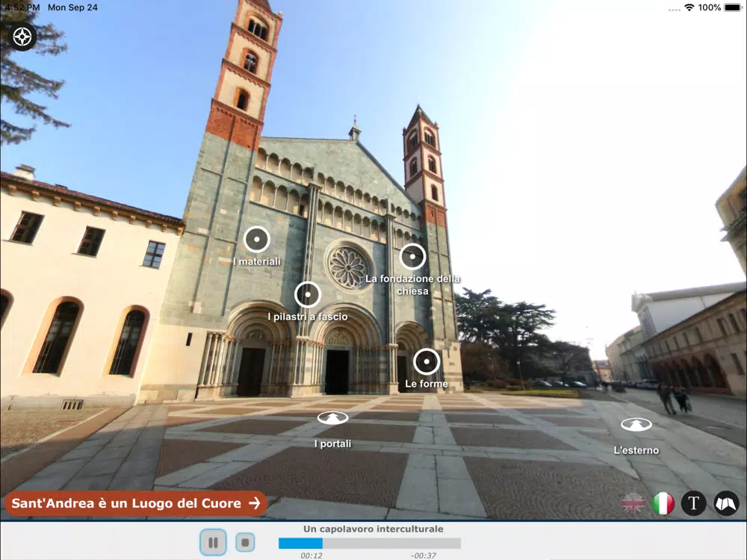Screen dimensions: 747x560
Task: Open 'Sant'Andrea è un Luogo del Cuore' banner
Action: pyautogui.click(x=136, y=503)
